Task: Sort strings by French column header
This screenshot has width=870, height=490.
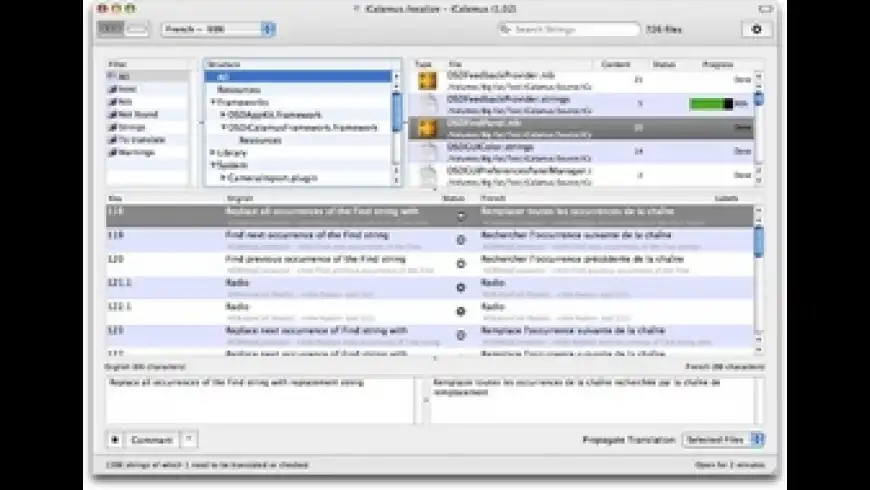Action: 493,198
